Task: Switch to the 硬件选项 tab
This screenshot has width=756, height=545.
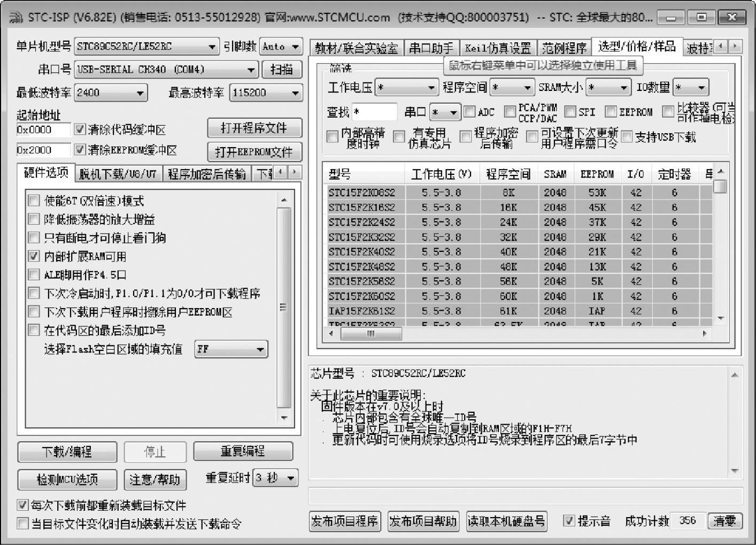Action: pyautogui.click(x=46, y=172)
